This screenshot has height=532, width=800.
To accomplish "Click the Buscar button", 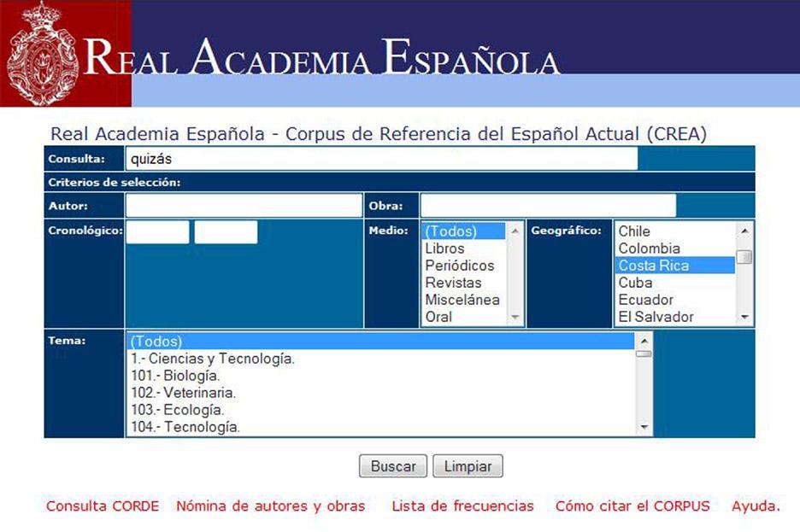I will 393,466.
